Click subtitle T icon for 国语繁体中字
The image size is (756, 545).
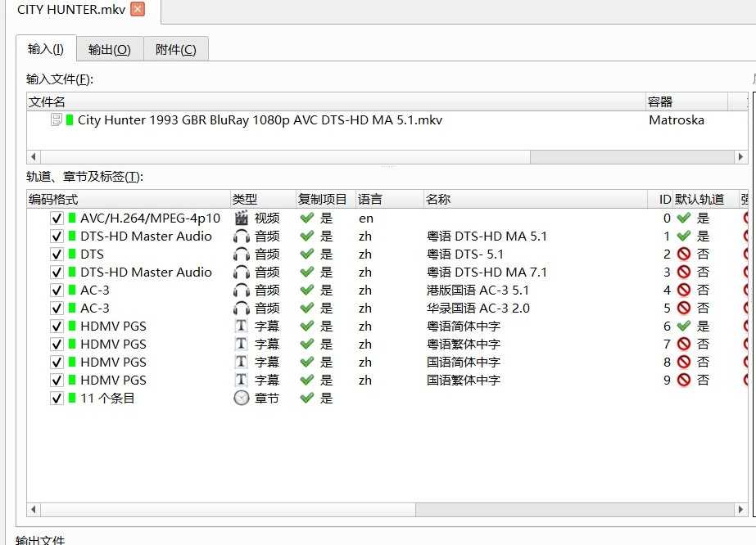(x=241, y=380)
